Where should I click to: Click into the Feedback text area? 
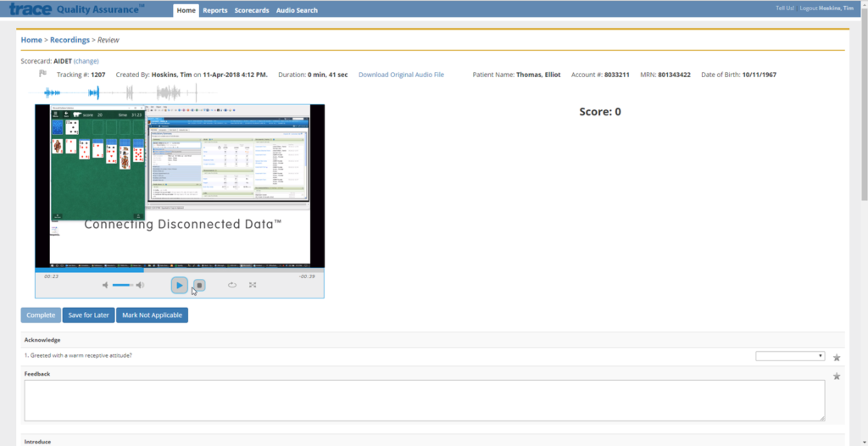(x=425, y=400)
